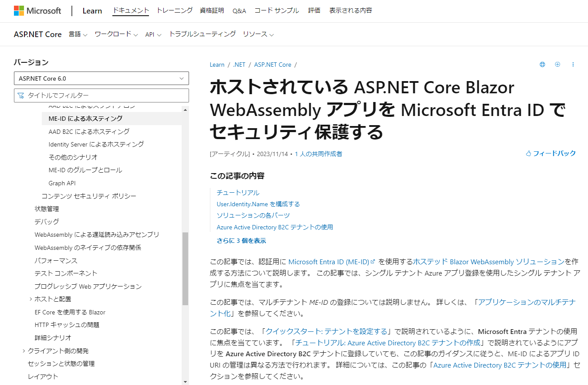Select デバッグ in sidebar
Viewport: 588px width, 385px height.
click(47, 222)
